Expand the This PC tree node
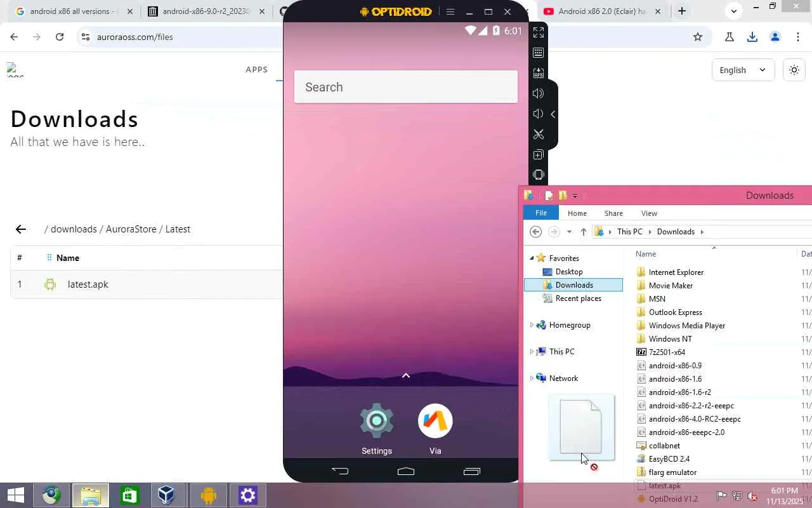This screenshot has height=508, width=812. coord(532,352)
